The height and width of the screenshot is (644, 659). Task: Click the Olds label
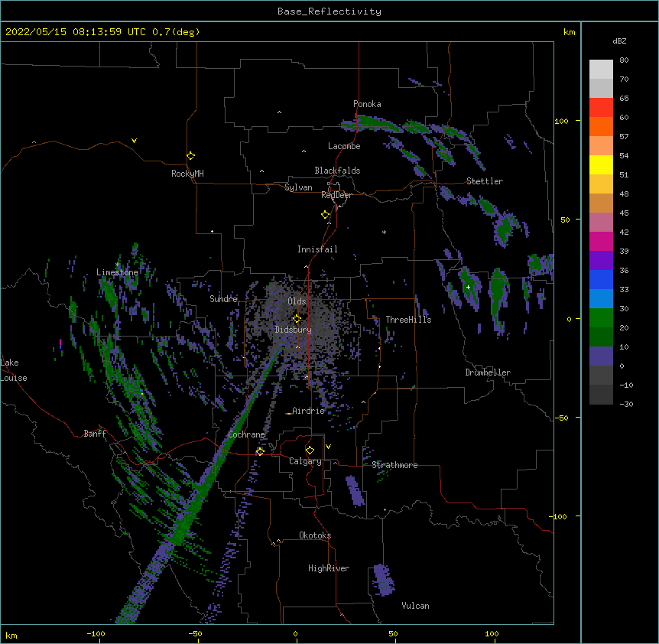coord(297,301)
